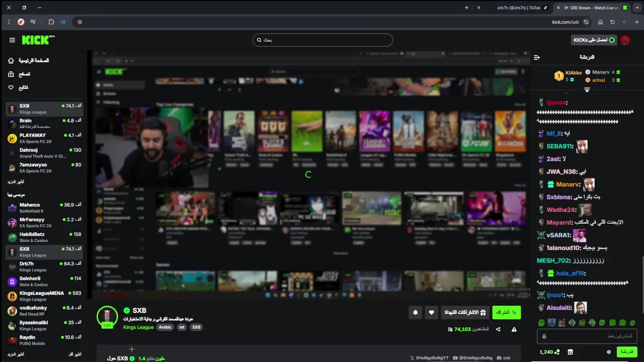Click the blurred live stream video player
The height and width of the screenshot is (362, 644).
click(x=309, y=175)
